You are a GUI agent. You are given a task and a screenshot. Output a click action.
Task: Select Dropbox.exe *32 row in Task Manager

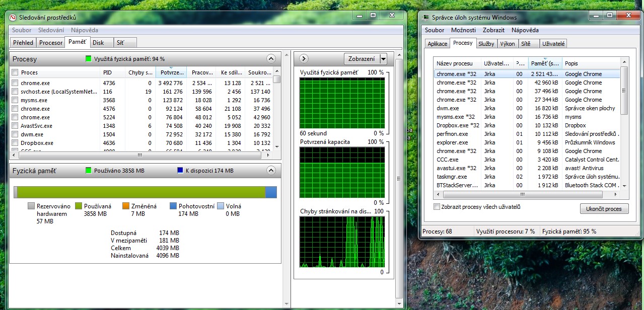coord(527,125)
